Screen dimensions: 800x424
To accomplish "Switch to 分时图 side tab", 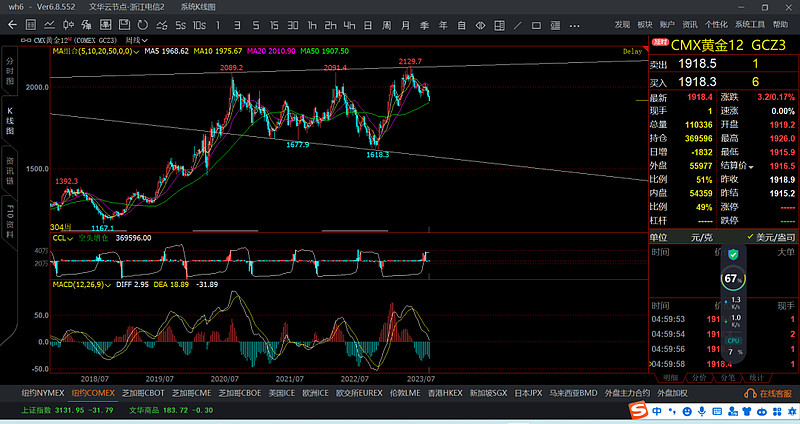I will click(10, 71).
